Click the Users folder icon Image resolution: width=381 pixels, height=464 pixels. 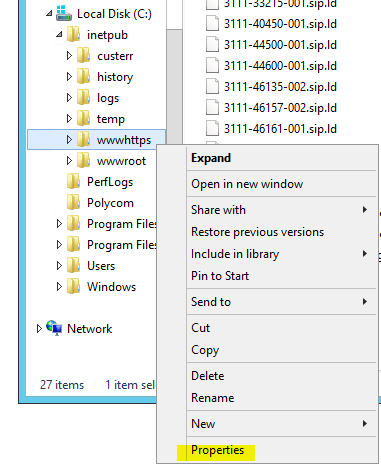73,266
